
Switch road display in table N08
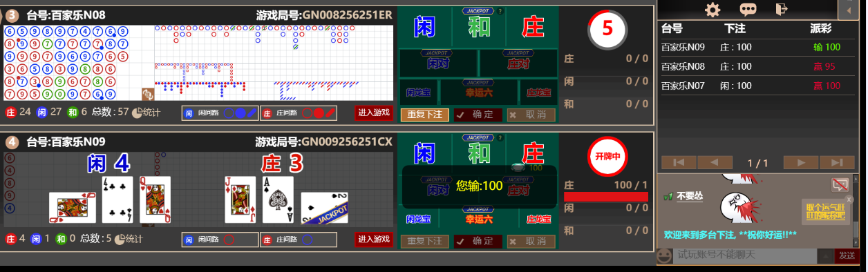pyautogui.click(x=148, y=95)
